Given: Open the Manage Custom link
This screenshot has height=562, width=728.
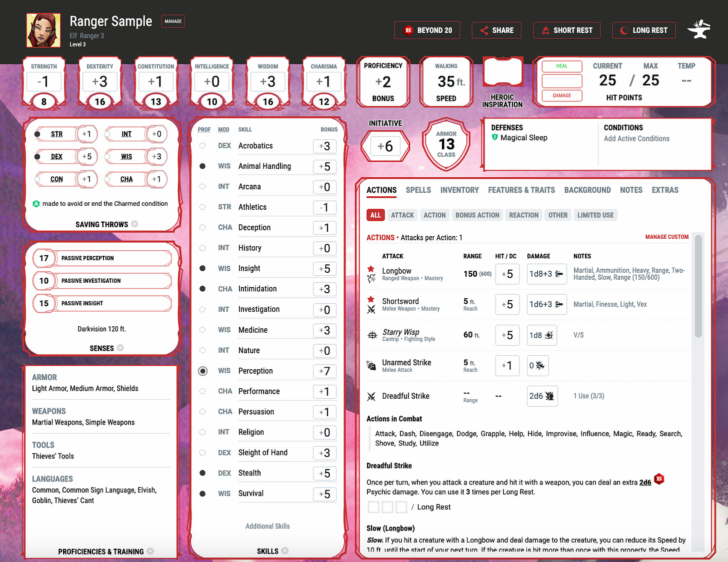Looking at the screenshot, I should click(x=666, y=237).
